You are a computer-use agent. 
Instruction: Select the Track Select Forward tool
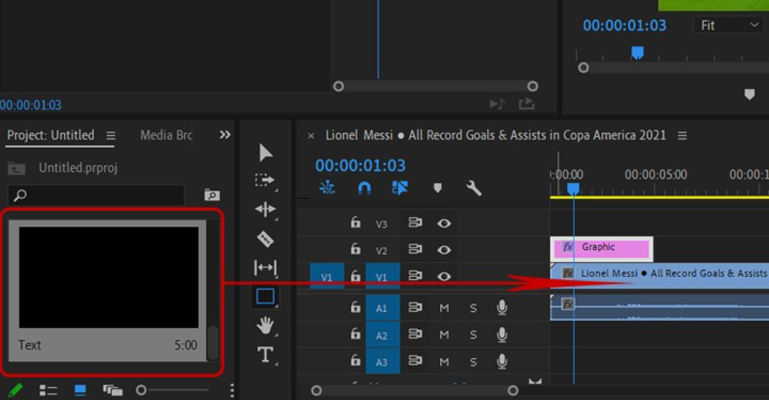click(x=265, y=180)
